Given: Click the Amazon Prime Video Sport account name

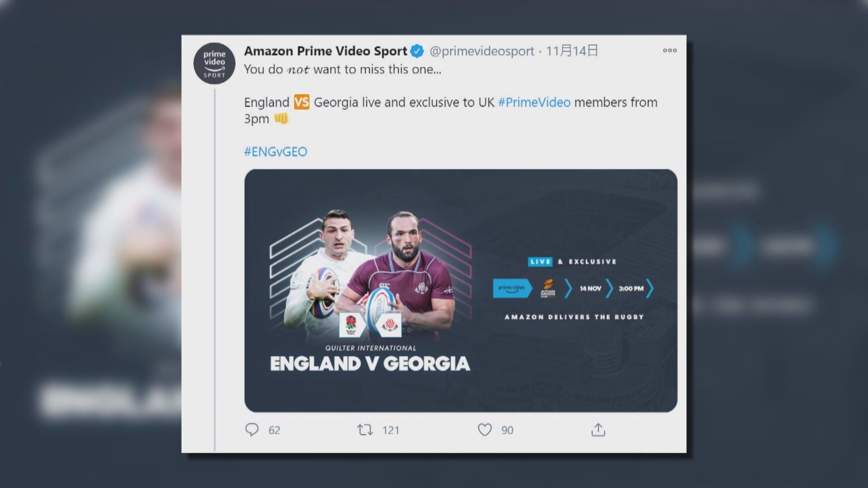Looking at the screenshot, I should [325, 51].
